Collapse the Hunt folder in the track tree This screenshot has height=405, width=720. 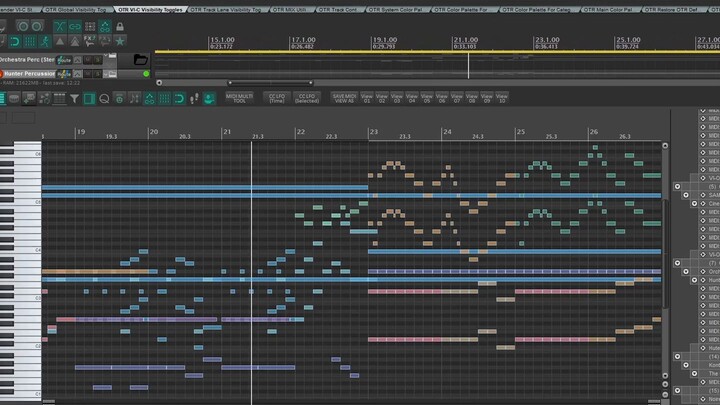pos(694,280)
